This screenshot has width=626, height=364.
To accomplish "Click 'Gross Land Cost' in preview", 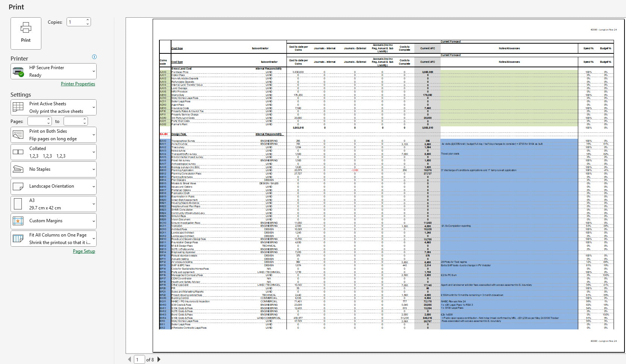I will click(182, 68).
